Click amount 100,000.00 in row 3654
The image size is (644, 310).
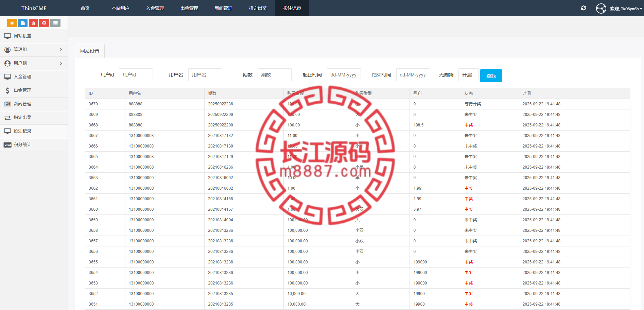click(298, 273)
